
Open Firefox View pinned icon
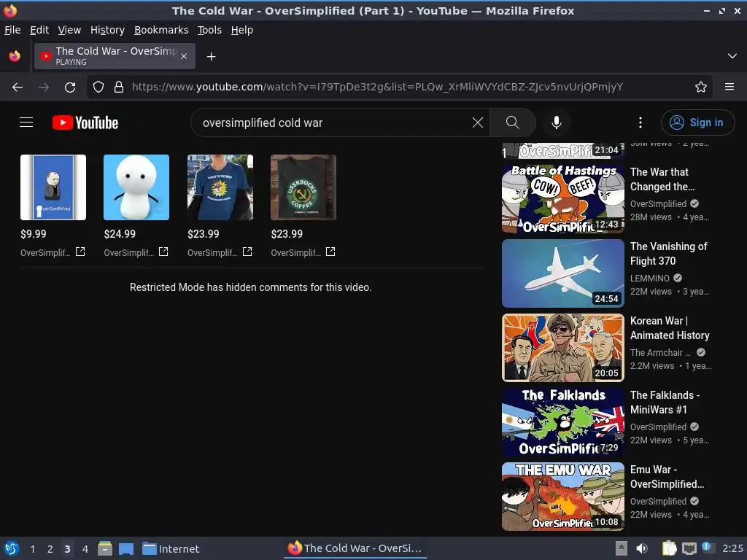coord(15,56)
